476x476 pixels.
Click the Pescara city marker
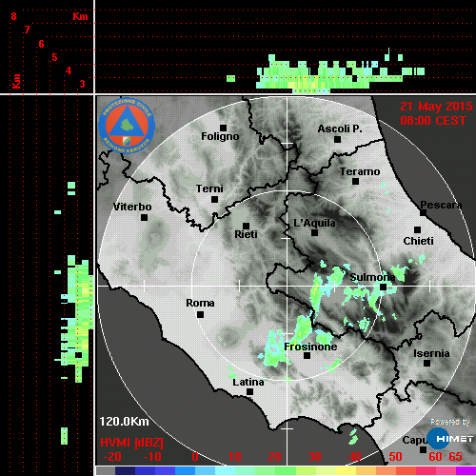pyautogui.click(x=423, y=213)
